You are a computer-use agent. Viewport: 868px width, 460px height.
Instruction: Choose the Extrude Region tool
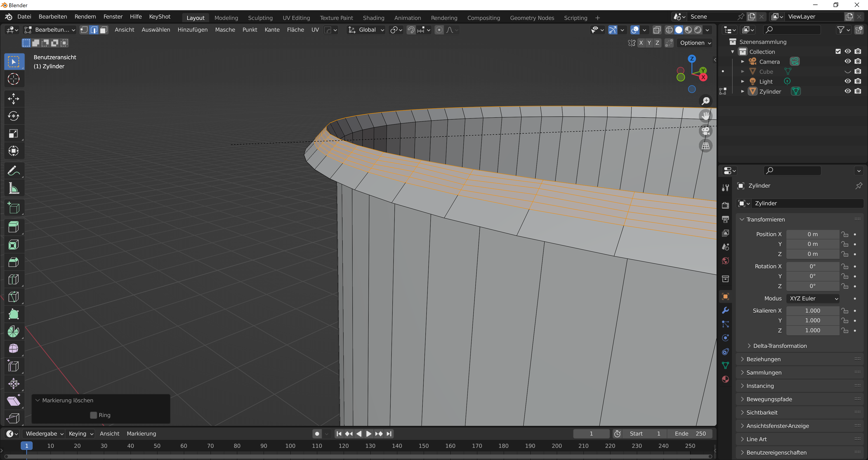click(14, 227)
